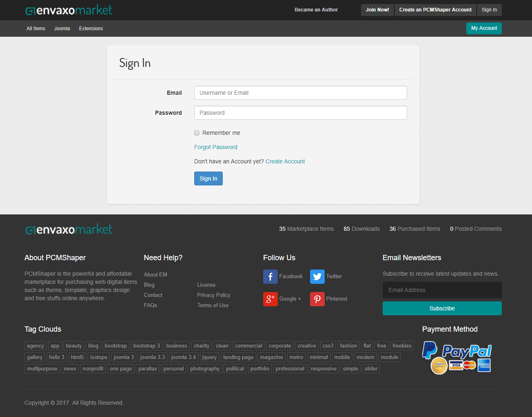Select the magazine tag
This screenshot has width=532, height=417.
coord(271,357)
